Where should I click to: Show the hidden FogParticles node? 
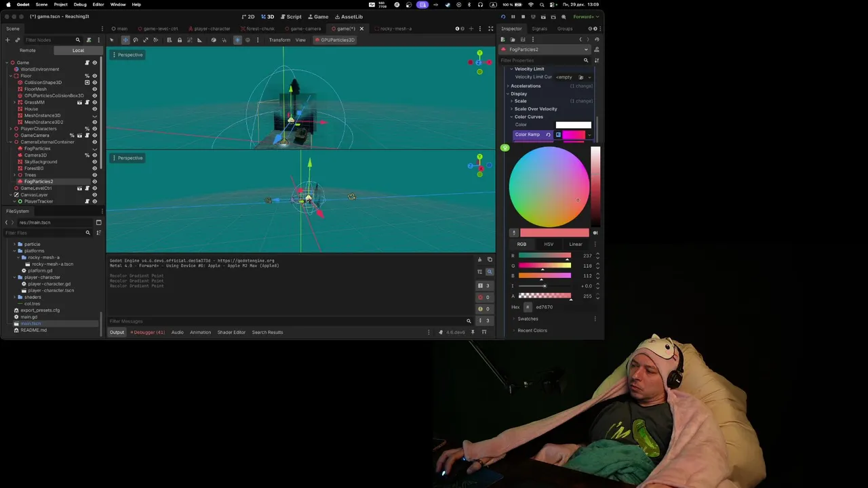pos(94,148)
